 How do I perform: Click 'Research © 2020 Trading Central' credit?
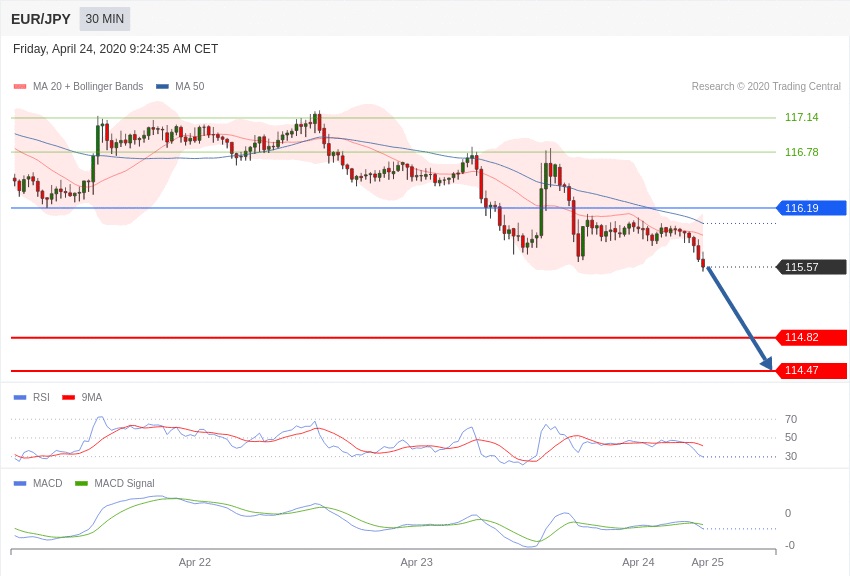(x=766, y=86)
